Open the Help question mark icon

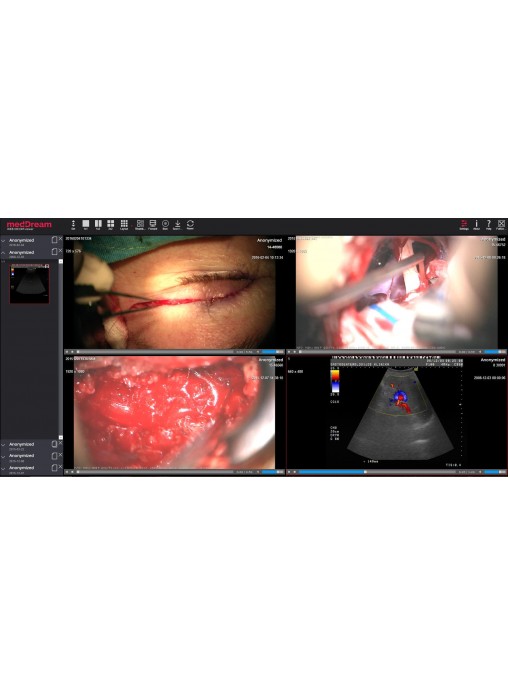(x=489, y=224)
